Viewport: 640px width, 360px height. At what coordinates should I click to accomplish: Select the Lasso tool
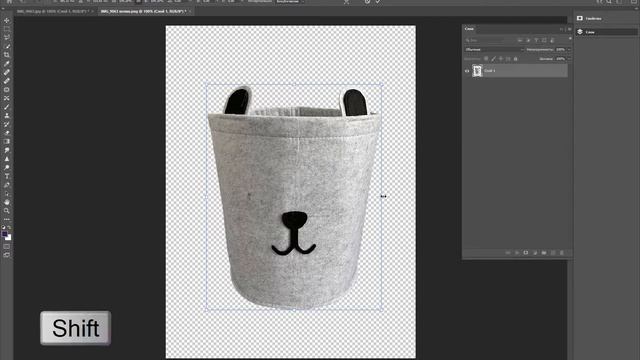(x=7, y=38)
